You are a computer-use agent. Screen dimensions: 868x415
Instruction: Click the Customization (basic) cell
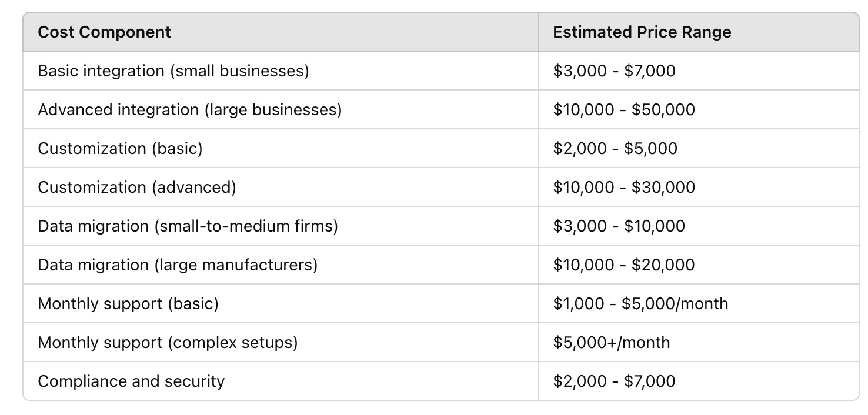281,148
